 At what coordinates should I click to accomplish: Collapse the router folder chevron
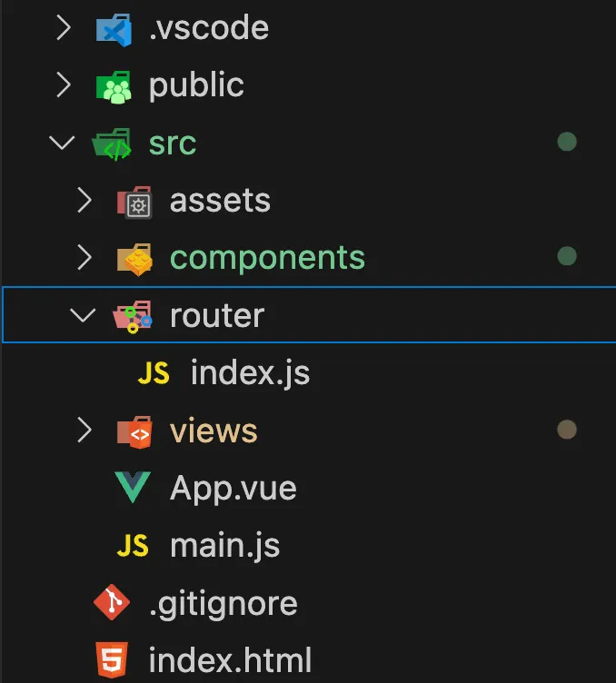click(x=84, y=315)
